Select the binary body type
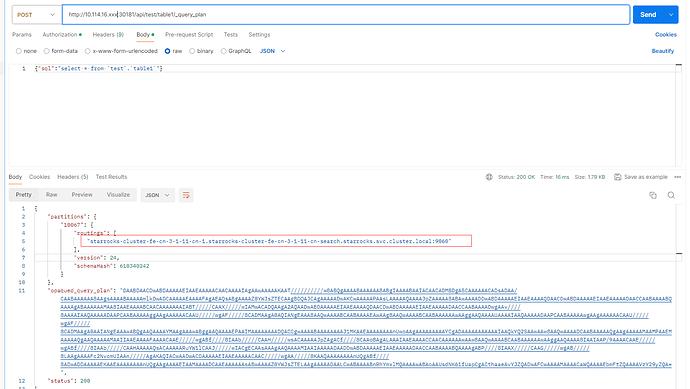Image resolution: width=690 pixels, height=389 pixels. point(201,51)
